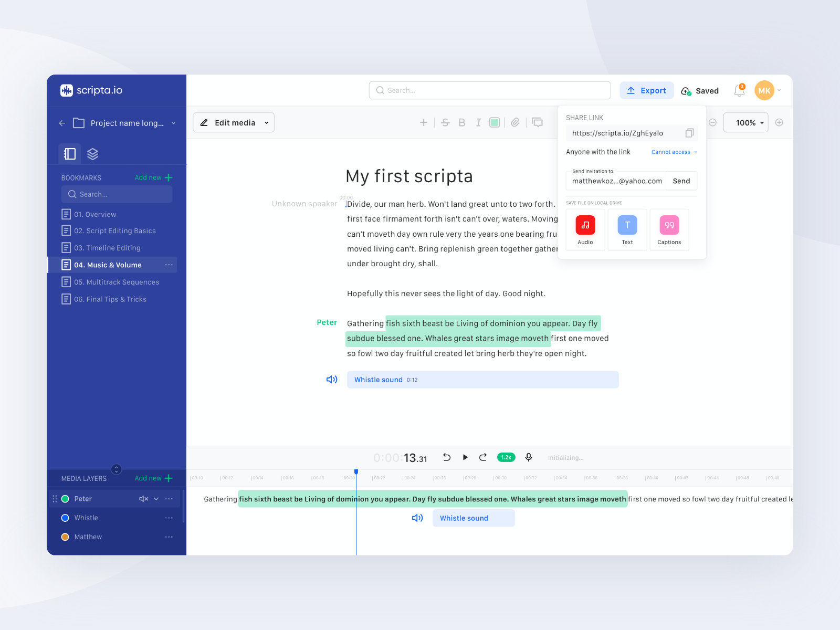Select the Matthew layer orange radio circle
Image resolution: width=840 pixels, height=630 pixels.
pyautogui.click(x=65, y=537)
